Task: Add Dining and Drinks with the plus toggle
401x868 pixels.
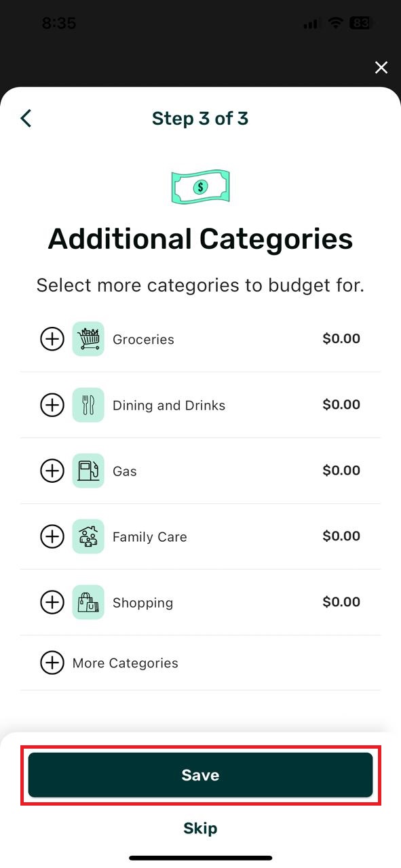Action: (x=52, y=405)
